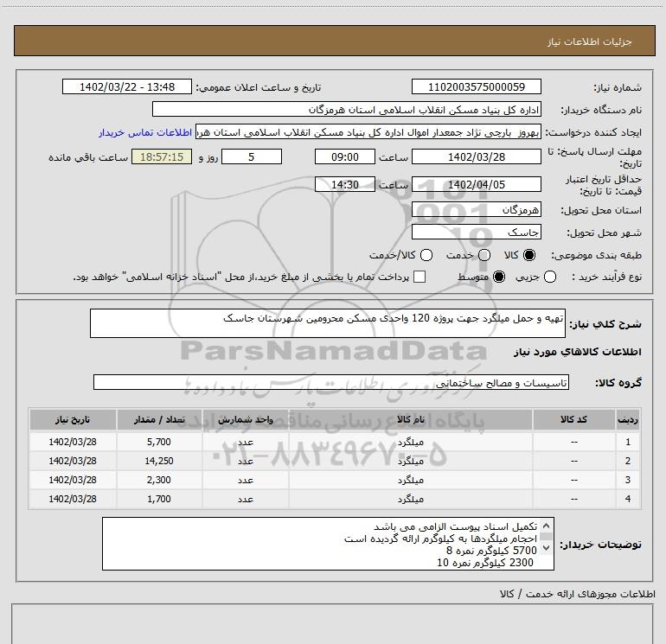Click the goods group field تاسیسات و مصالح ساختمانی
This screenshot has height=644, width=666.
coord(331,382)
